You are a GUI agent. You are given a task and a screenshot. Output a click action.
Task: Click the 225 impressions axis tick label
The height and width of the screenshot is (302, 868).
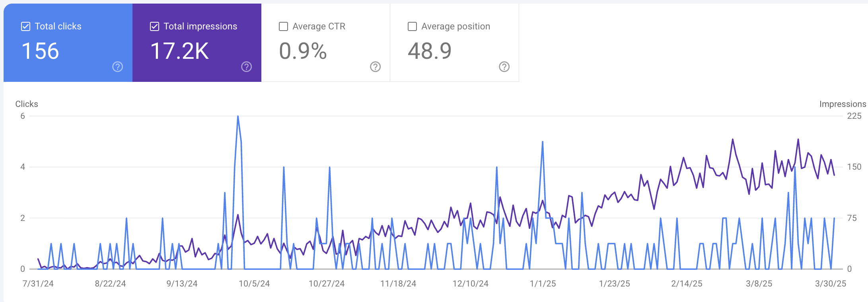point(854,116)
